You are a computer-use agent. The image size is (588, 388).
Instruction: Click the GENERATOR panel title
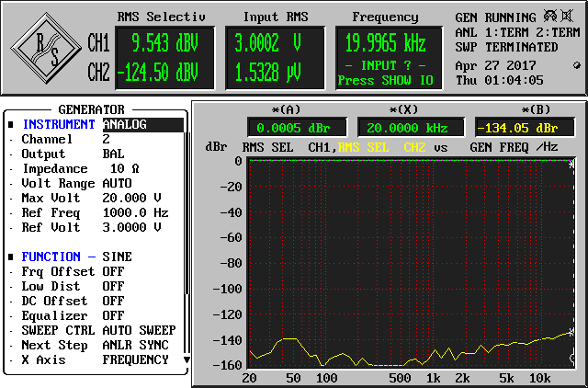click(x=91, y=109)
